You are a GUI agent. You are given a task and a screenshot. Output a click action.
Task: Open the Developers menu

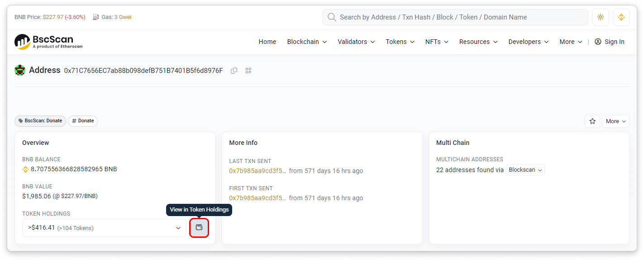tap(528, 42)
